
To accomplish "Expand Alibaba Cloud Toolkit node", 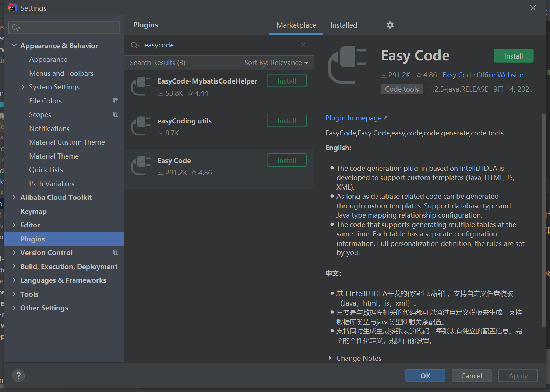I will pyautogui.click(x=14, y=197).
